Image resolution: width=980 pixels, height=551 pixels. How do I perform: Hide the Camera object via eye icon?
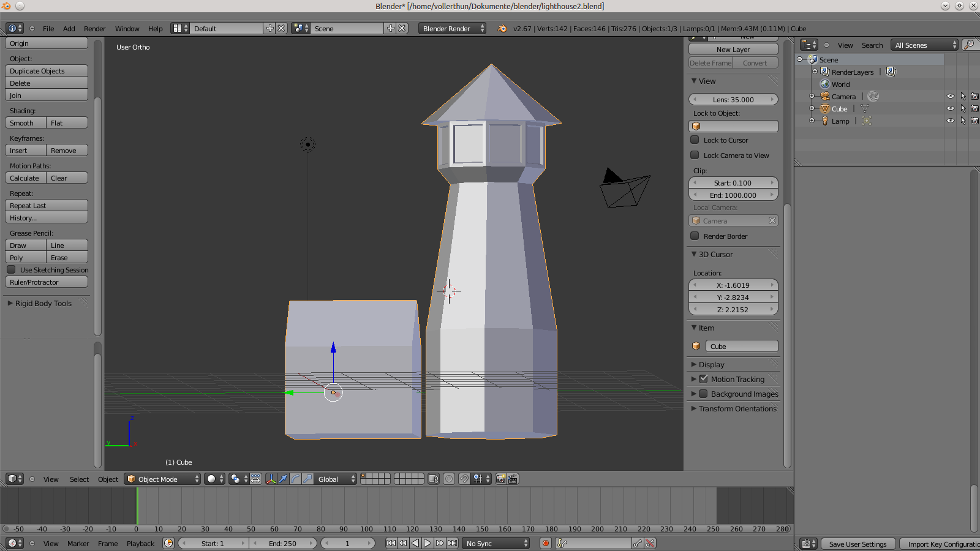click(951, 96)
